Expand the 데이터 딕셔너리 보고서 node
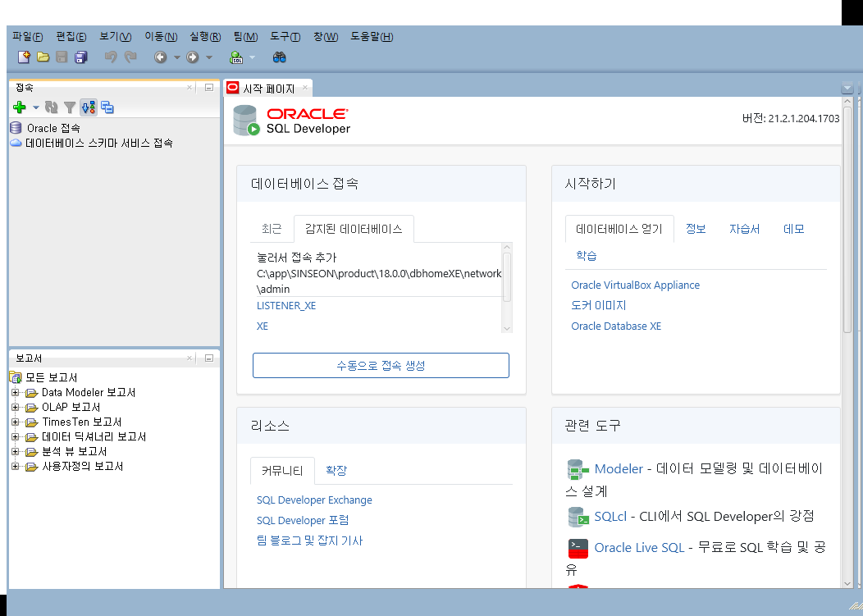Viewport: 863px width, 616px height. pyautogui.click(x=16, y=437)
